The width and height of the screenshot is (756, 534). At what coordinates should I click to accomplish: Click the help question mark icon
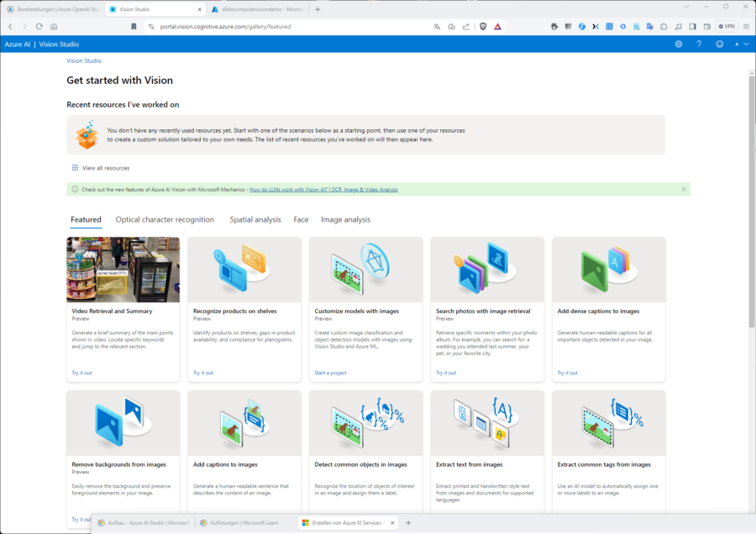(x=699, y=44)
